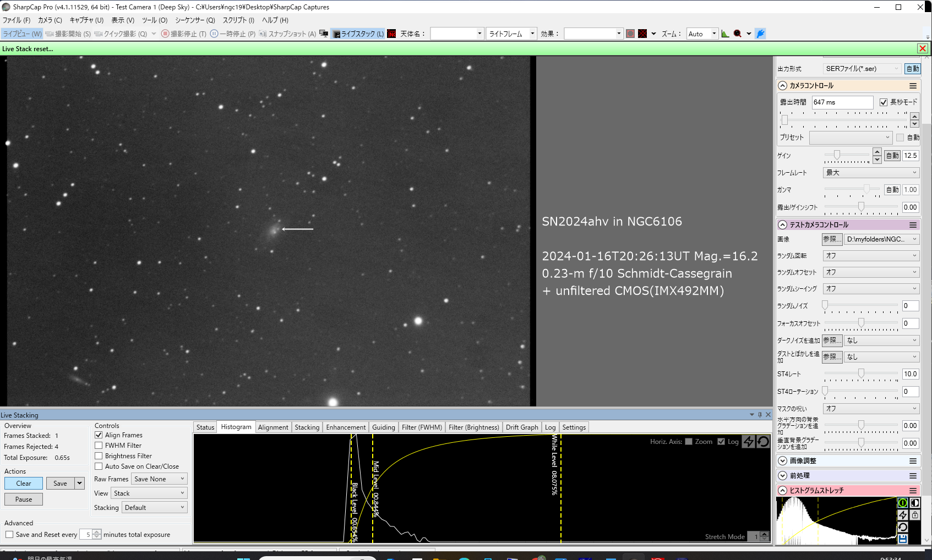The height and width of the screenshot is (560, 932).
Task: Toggle the preset auto (自動) checkbox
Action: click(900, 138)
